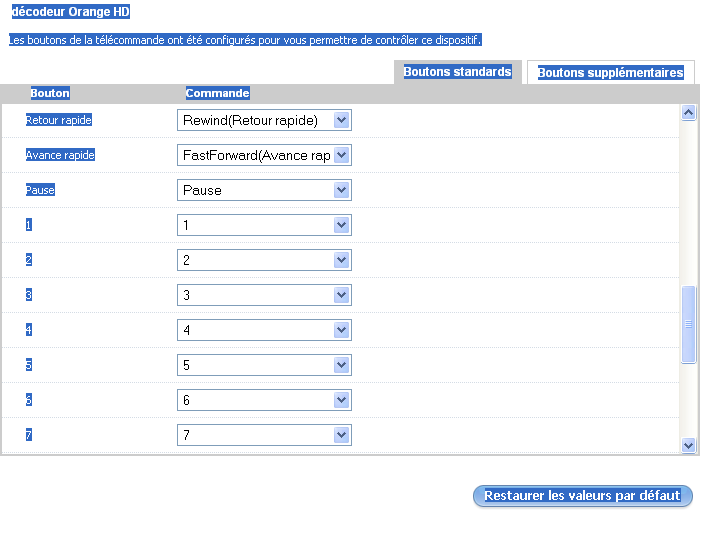Switch to the Boutons standards tab

[457, 72]
